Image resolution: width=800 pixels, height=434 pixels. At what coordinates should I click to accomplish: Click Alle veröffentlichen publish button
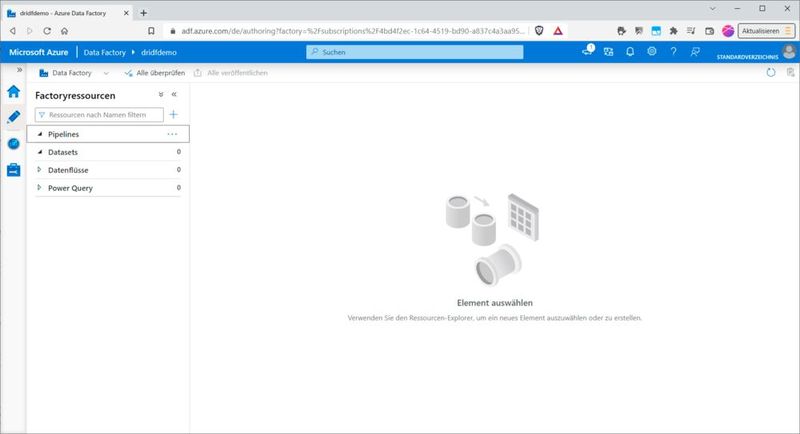click(x=231, y=73)
